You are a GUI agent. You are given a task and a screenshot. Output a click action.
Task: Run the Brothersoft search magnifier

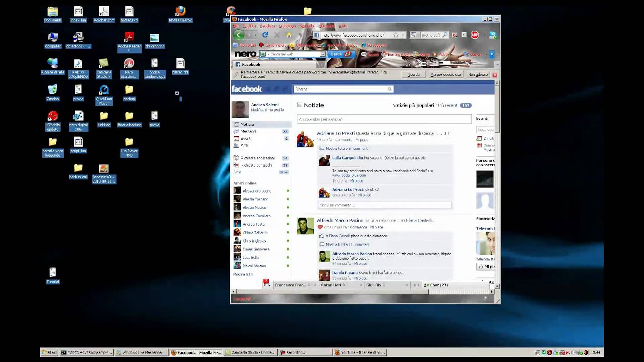445,35
